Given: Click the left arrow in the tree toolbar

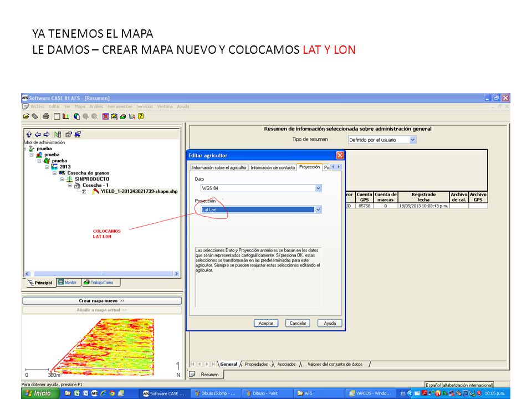Looking at the screenshot, I should point(38,134).
